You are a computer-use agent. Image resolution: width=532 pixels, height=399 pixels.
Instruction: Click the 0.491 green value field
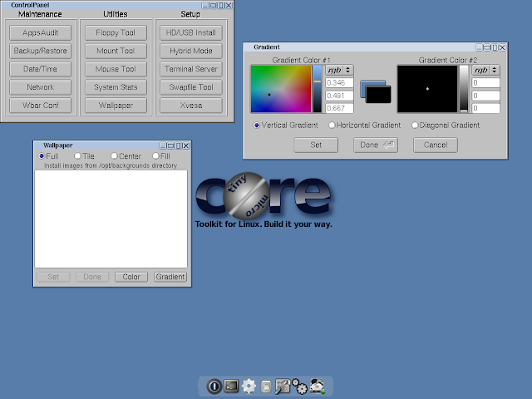339,96
